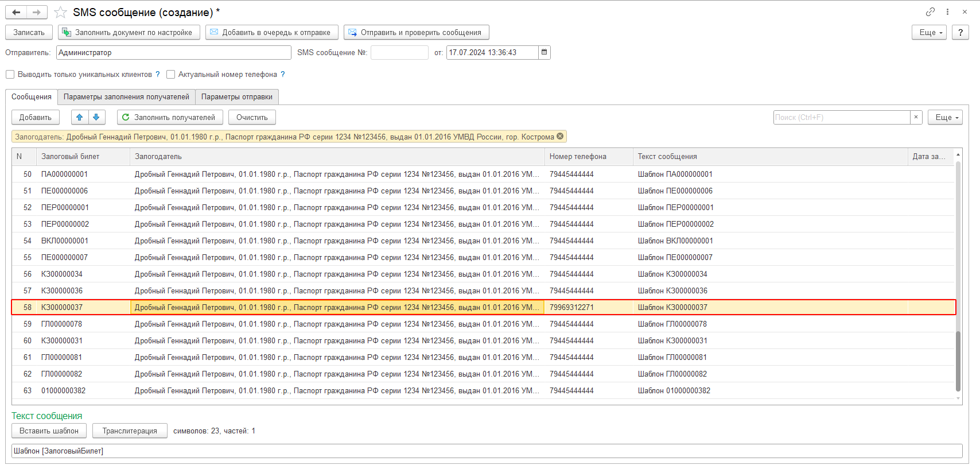
Task: Go forward with the right arrow button
Action: click(37, 12)
